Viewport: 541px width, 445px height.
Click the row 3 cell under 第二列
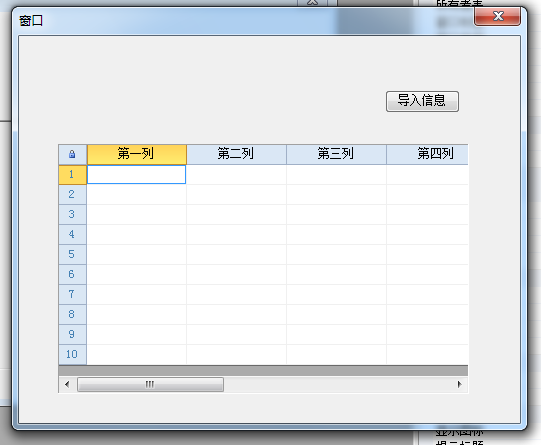coord(236,215)
